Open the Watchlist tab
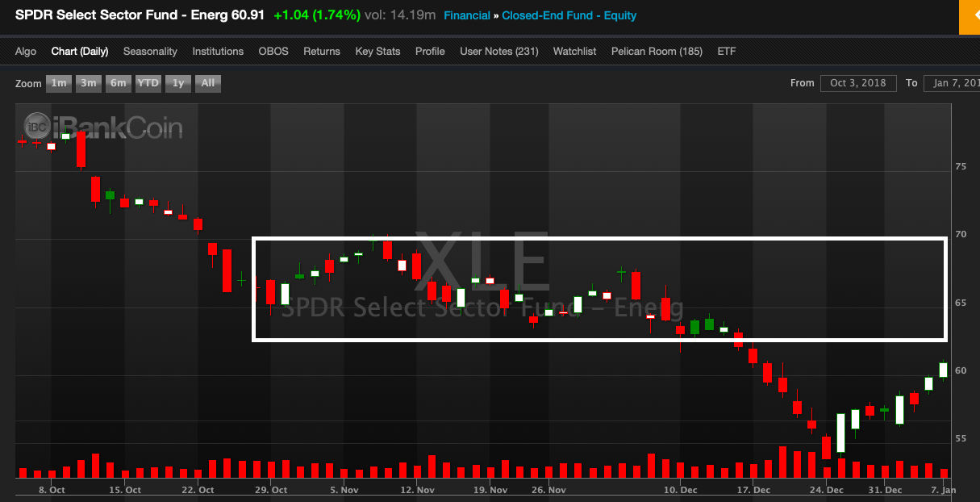 click(x=574, y=51)
